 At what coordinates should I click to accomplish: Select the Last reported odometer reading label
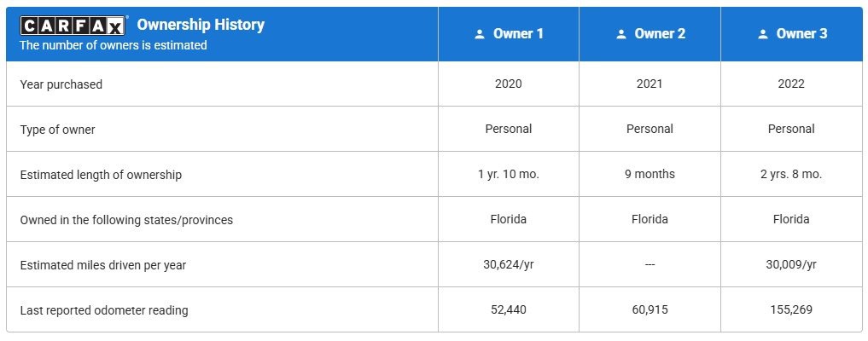[104, 310]
